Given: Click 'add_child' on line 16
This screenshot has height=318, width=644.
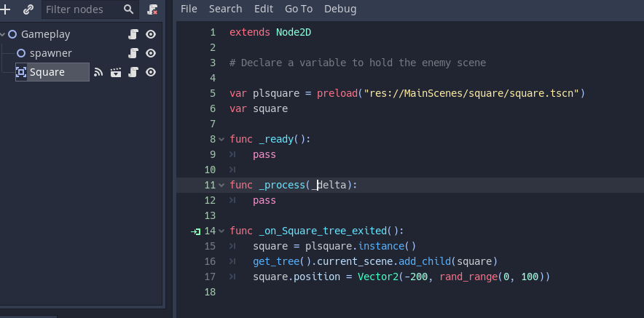Looking at the screenshot, I should (x=425, y=261).
